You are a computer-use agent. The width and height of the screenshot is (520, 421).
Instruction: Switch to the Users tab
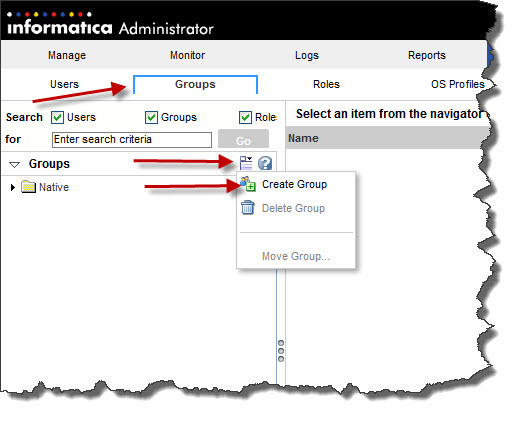pyautogui.click(x=64, y=84)
